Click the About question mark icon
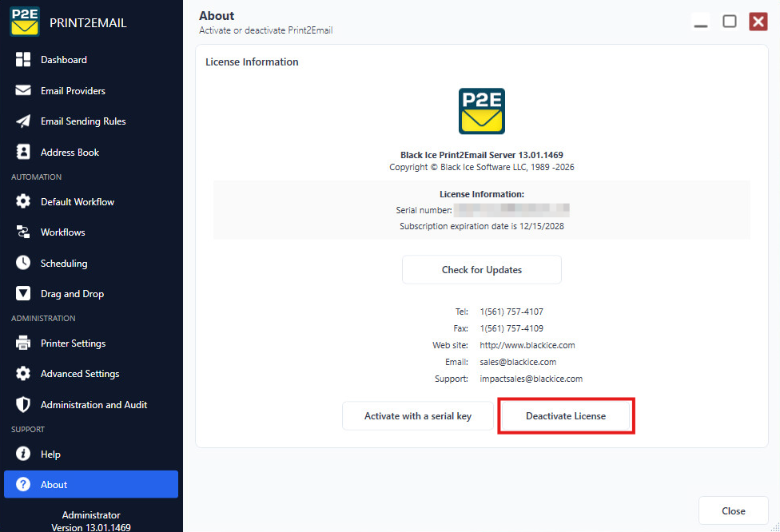Screen dimensions: 780x532 [23, 484]
